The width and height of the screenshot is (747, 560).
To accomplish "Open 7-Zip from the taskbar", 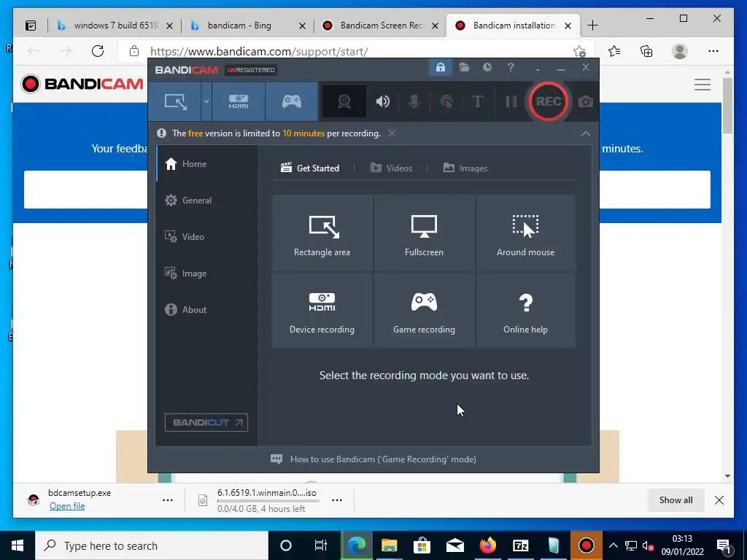I will pos(521,545).
